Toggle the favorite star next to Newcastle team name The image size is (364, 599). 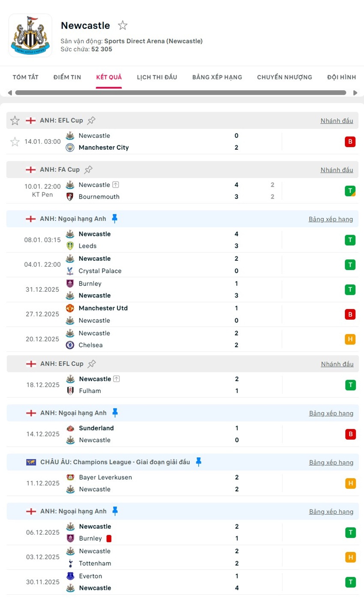point(122,25)
